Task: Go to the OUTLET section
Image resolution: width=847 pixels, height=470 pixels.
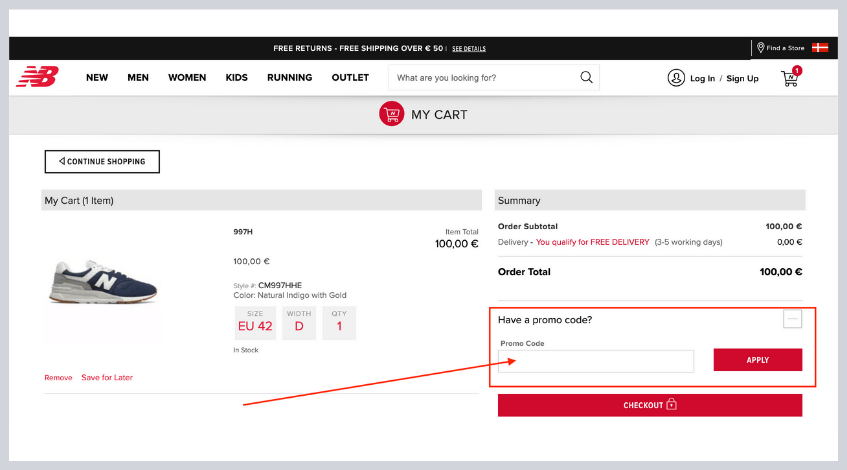Action: pos(350,78)
